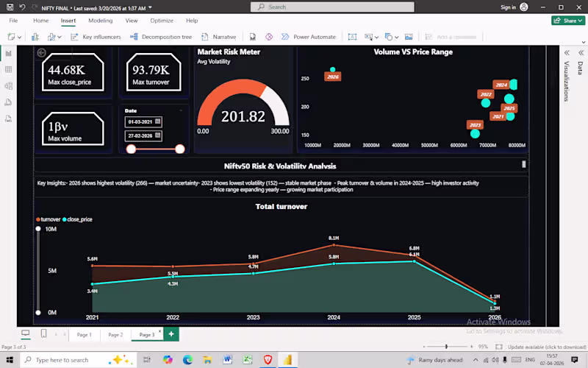Click the Search box in title bar
Image resolution: width=588 pixels, height=368 pixels.
pos(332,7)
